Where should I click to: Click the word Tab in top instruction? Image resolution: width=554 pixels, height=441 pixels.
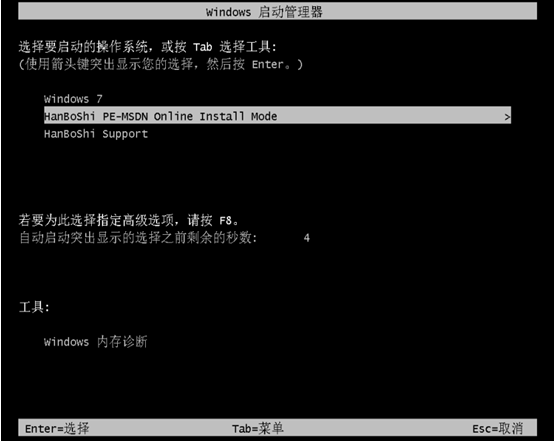[x=202, y=47]
